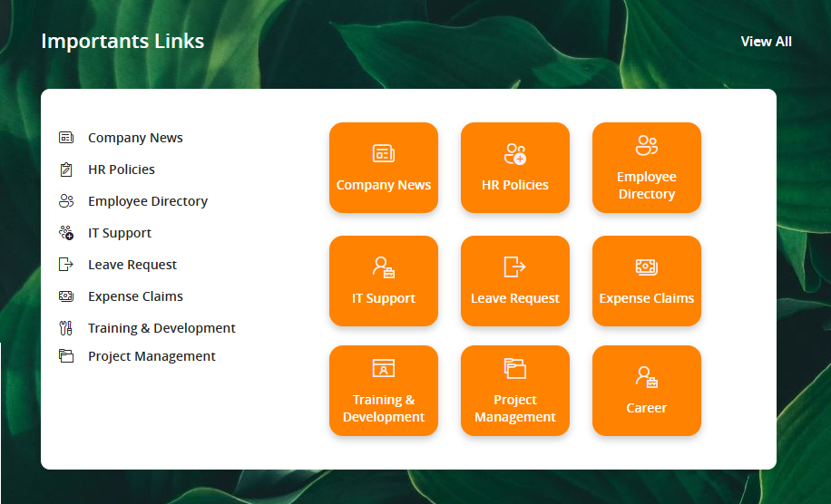
Task: Click the HR Policies clipboard icon in list
Action: coord(65,170)
